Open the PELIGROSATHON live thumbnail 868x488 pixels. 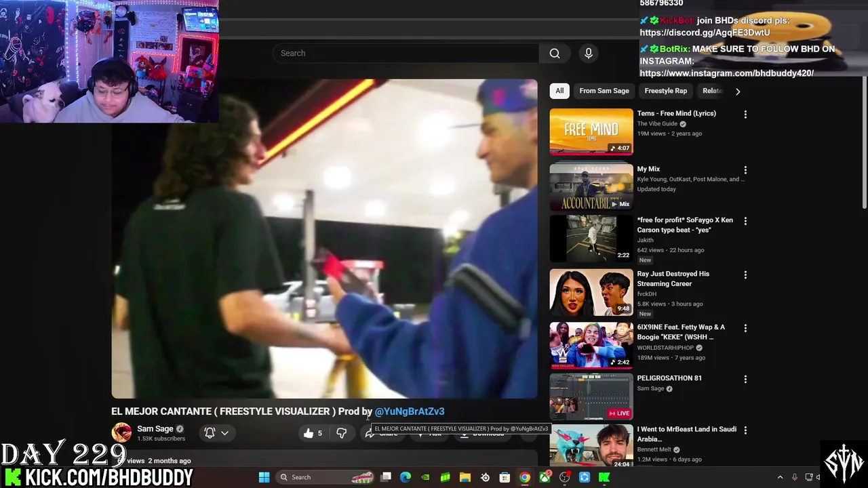[x=591, y=397]
